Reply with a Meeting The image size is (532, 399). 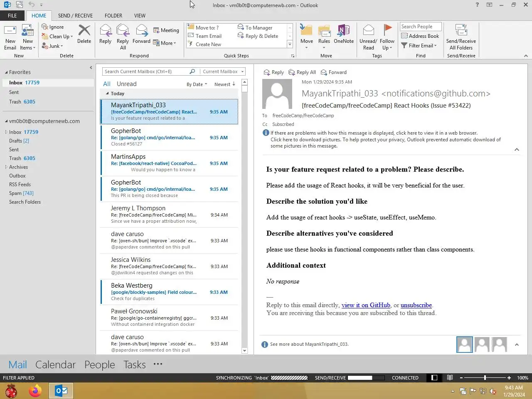pos(166,30)
